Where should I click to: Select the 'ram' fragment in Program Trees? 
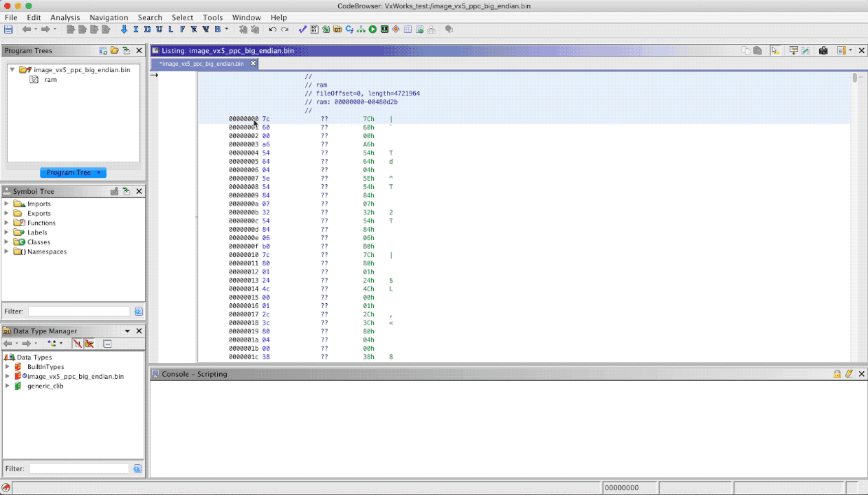(x=51, y=80)
